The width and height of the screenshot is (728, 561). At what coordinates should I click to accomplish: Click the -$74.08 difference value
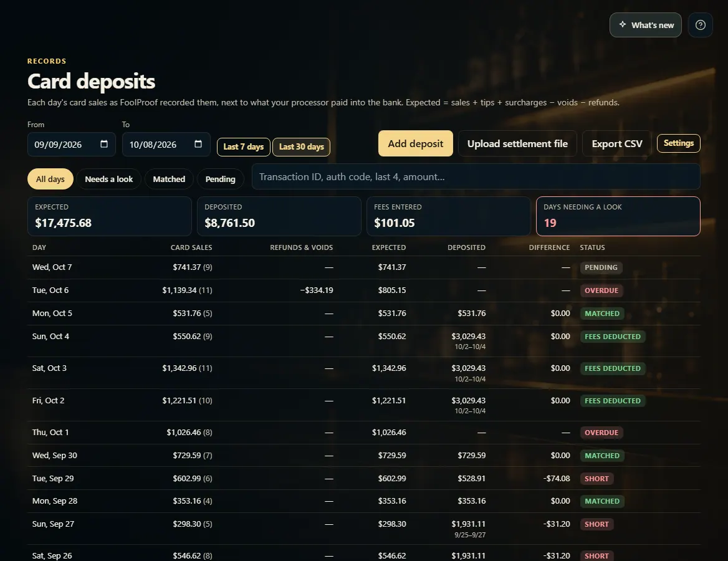tap(557, 478)
